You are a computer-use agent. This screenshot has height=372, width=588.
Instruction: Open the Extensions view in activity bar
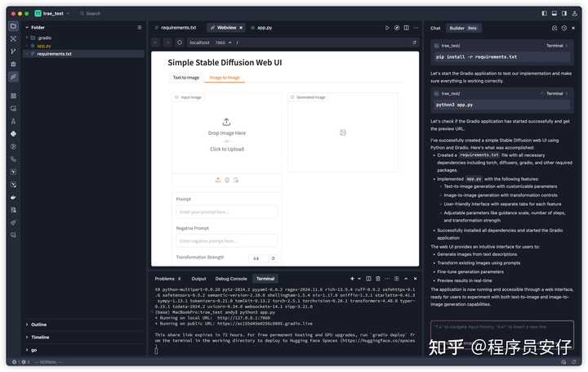[13, 96]
